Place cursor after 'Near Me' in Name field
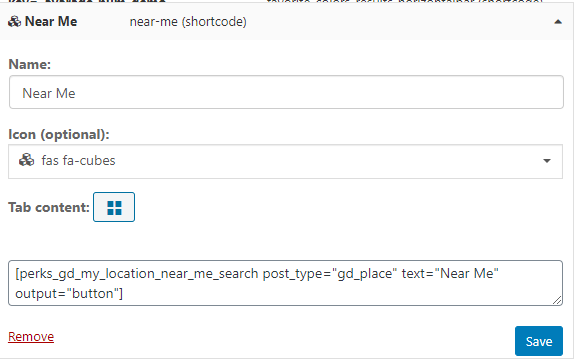576x361 pixels. pyautogui.click(x=76, y=93)
